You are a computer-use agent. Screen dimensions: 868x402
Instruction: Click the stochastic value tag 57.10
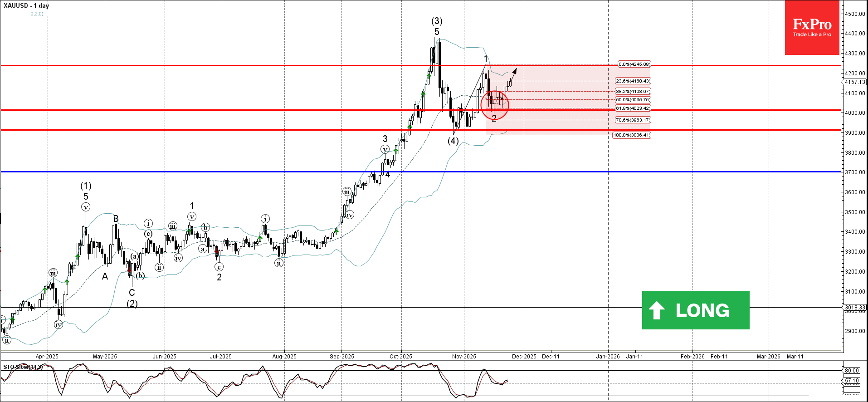852,381
